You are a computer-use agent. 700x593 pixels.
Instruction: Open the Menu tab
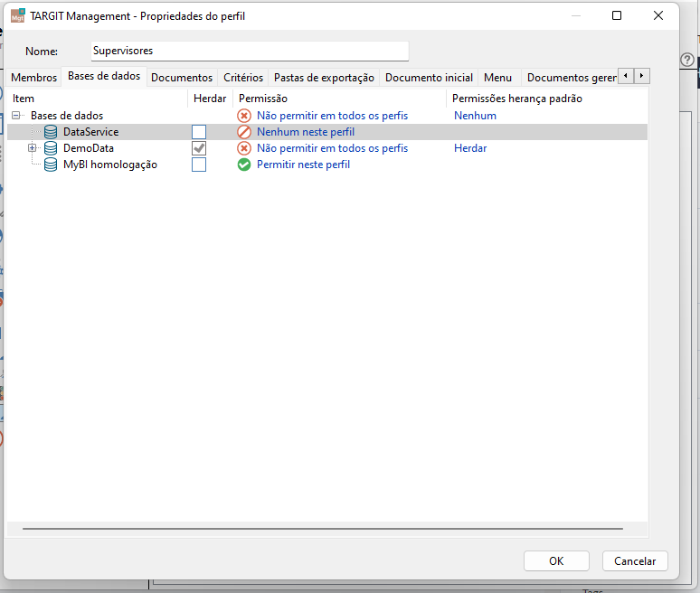coord(497,78)
